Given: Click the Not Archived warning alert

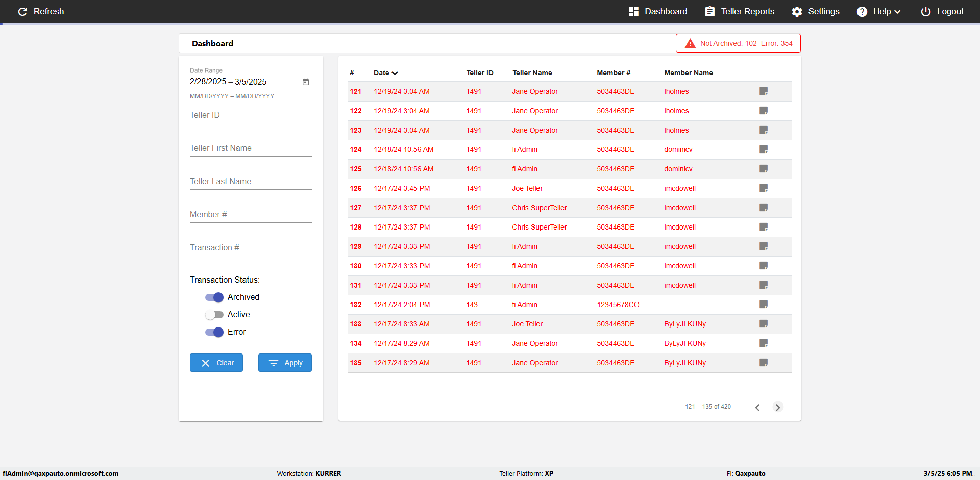Looking at the screenshot, I should point(738,43).
